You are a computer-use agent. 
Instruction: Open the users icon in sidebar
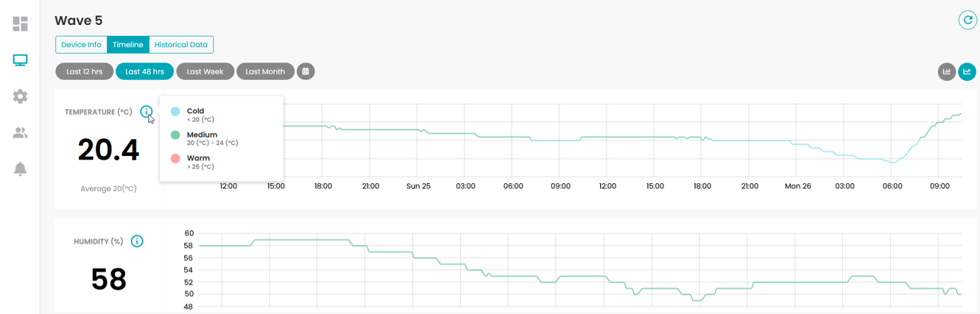coord(20,133)
